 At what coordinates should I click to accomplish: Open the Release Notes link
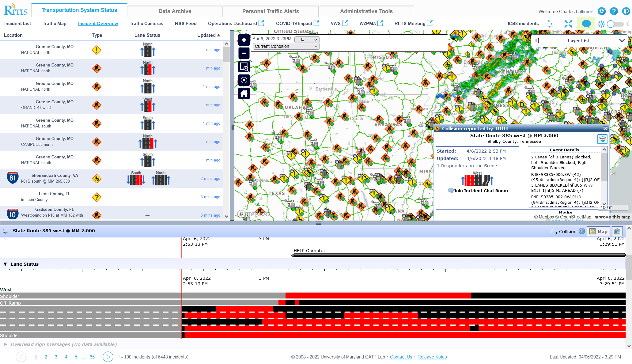coord(432,357)
